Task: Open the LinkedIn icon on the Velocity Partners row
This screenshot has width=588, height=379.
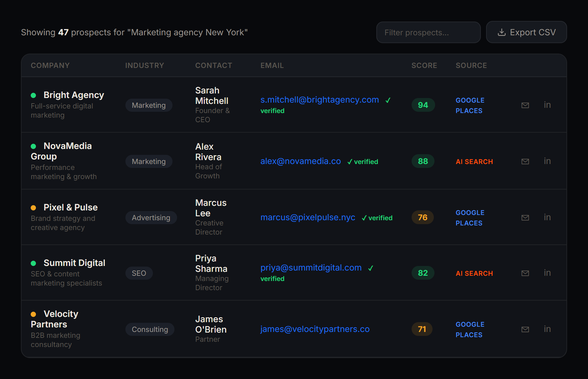Action: pos(547,329)
